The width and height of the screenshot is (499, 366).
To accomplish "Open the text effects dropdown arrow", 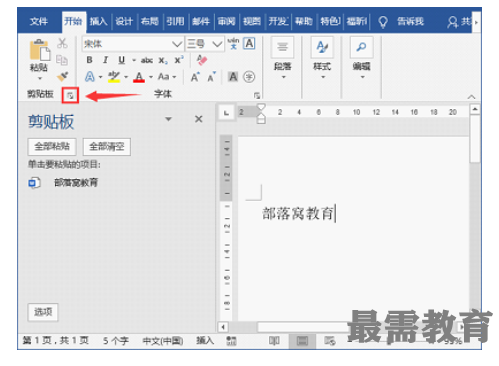I will (100, 77).
